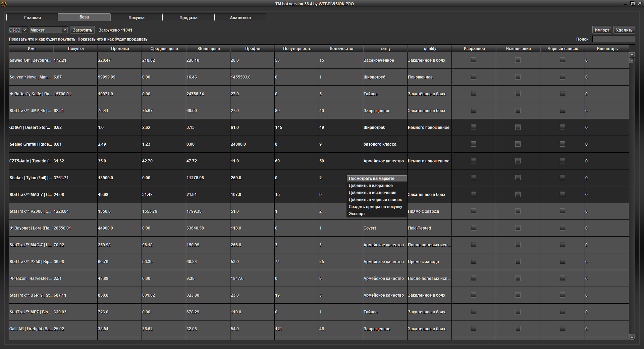Tick Избранное checkbox for Sawed-Off Devourer row
644x349 pixels.
[x=474, y=60]
